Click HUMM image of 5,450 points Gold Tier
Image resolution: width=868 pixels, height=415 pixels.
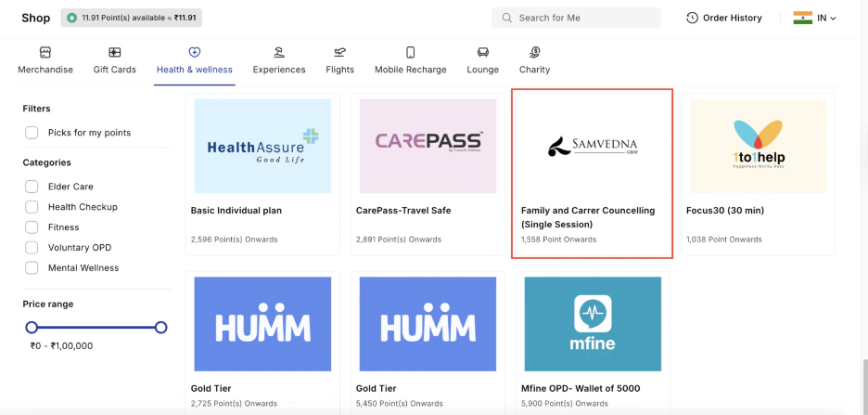pyautogui.click(x=428, y=324)
